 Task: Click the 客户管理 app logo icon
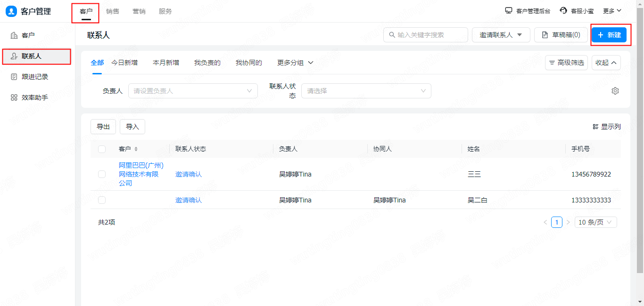[11, 11]
